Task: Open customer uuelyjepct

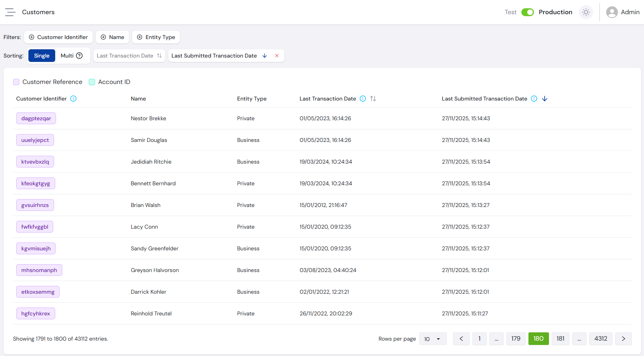Action: [35, 140]
